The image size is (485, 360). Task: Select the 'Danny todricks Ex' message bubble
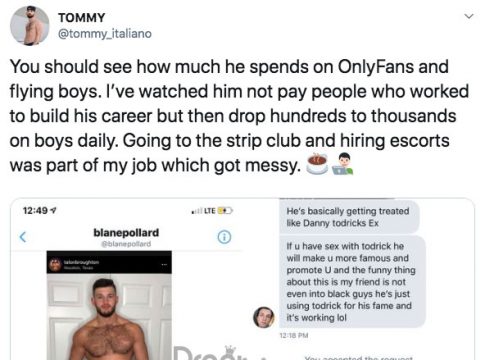[348, 217]
